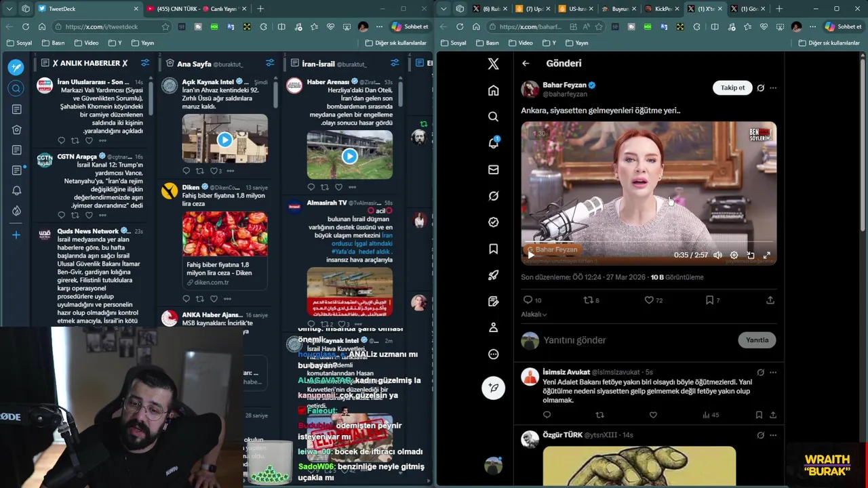Share the Bahar Feyzan post
The image size is (868, 488).
[770, 300]
